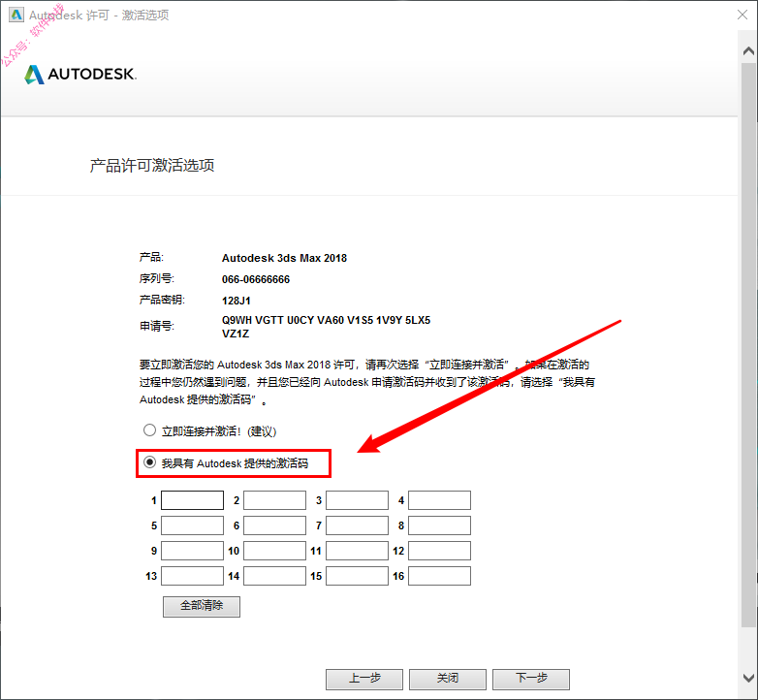The width and height of the screenshot is (758, 700).
Task: Click the scrollbar up arrow
Action: (748, 50)
